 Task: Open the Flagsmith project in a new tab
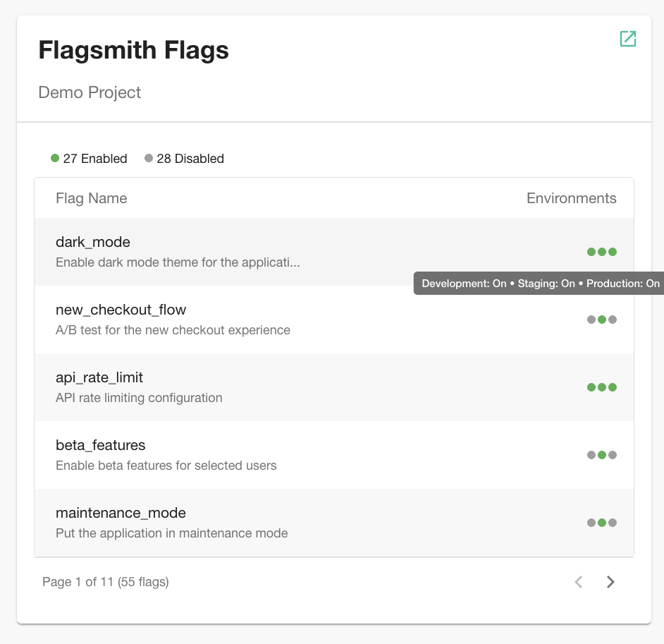pyautogui.click(x=627, y=39)
